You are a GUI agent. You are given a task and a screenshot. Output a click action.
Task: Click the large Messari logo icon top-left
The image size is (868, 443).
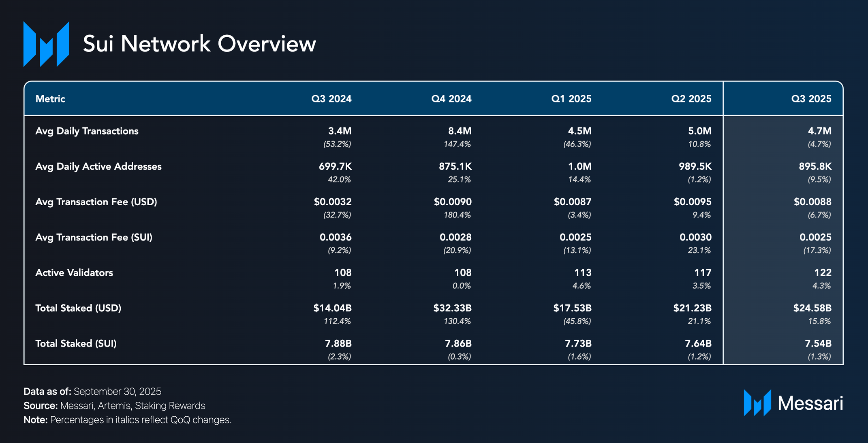pos(46,44)
